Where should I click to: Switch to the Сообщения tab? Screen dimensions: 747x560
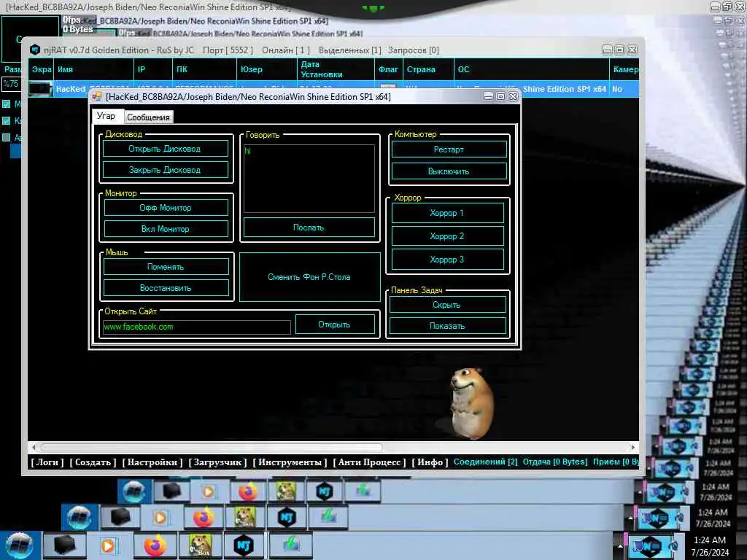click(x=148, y=117)
